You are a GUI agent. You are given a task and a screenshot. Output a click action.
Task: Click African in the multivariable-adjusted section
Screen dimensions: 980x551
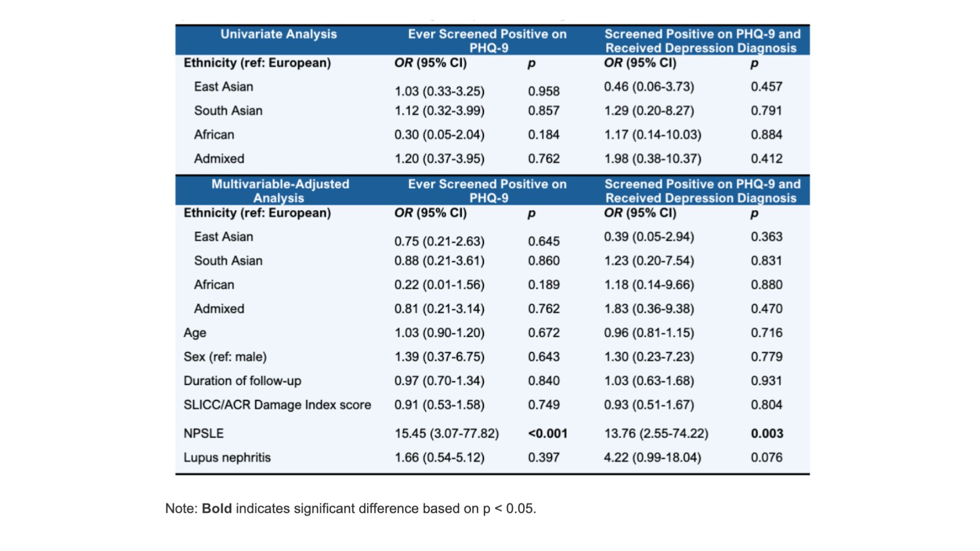(x=214, y=285)
